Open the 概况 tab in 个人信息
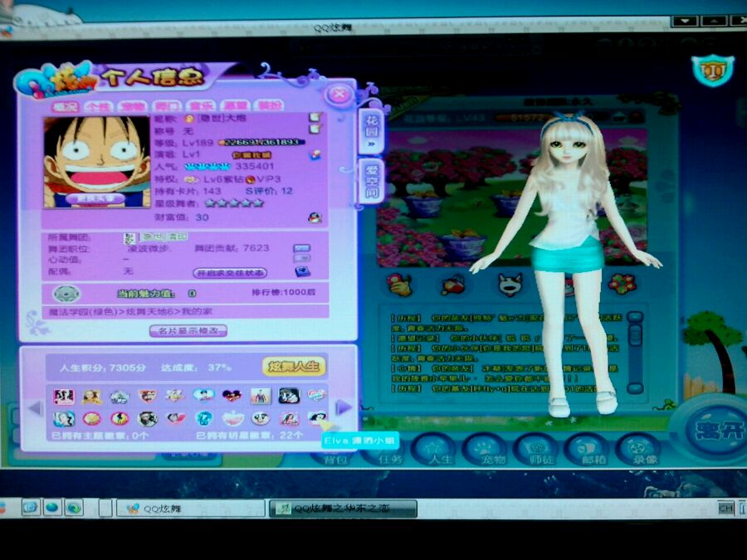The width and height of the screenshot is (747, 560). [x=66, y=106]
